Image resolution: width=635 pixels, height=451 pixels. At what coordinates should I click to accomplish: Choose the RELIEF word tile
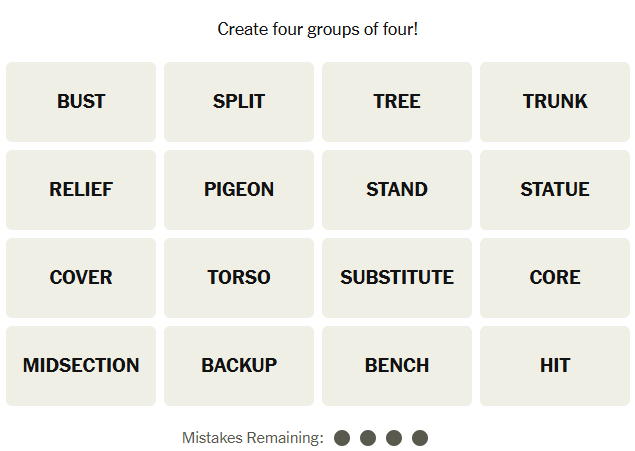tap(81, 190)
